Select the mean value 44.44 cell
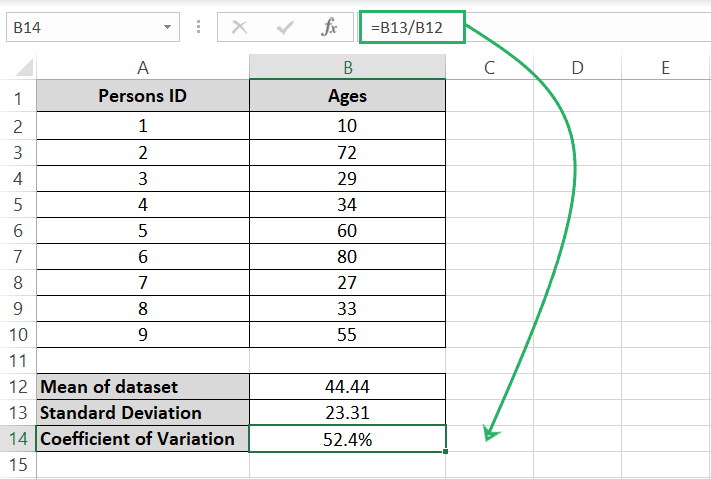Viewport: 711px width, 479px height. 347,386
